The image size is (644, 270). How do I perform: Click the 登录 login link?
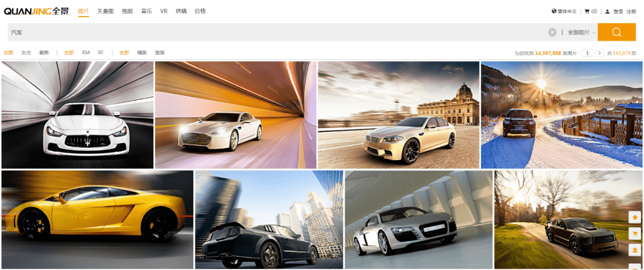[x=618, y=11]
